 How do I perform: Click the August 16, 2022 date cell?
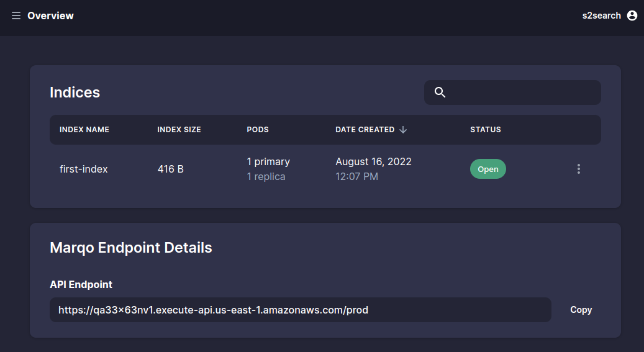click(373, 162)
